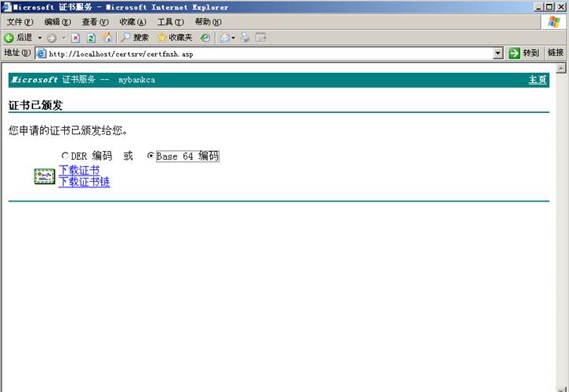Click the Media/History toolbar icon
569x392 pixels.
[x=205, y=37]
